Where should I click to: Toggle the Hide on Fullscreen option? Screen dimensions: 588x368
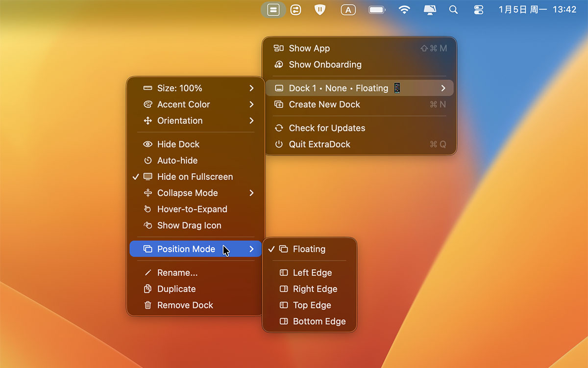point(195,177)
